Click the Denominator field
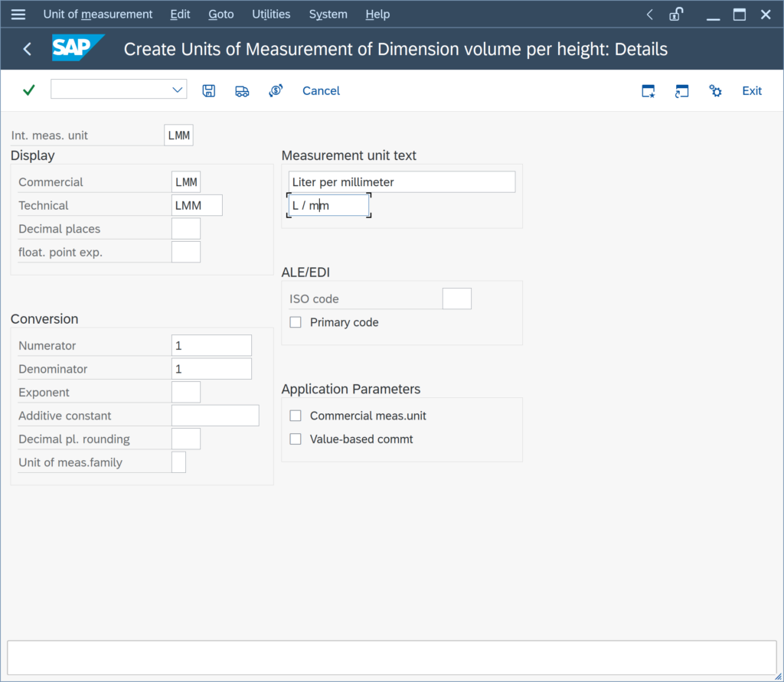 coord(211,369)
